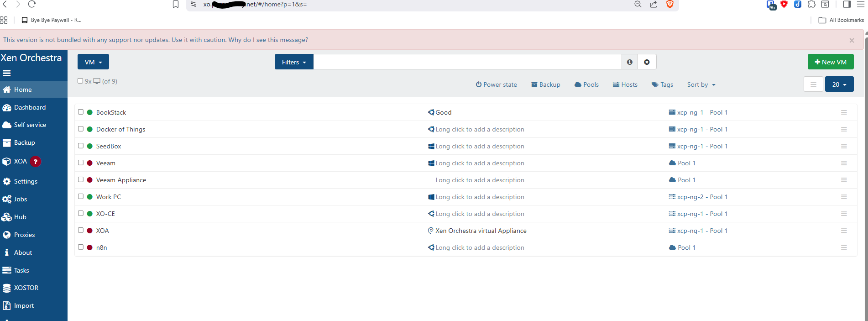Open the Work PC row action menu
The height and width of the screenshot is (321, 868).
pyautogui.click(x=844, y=197)
